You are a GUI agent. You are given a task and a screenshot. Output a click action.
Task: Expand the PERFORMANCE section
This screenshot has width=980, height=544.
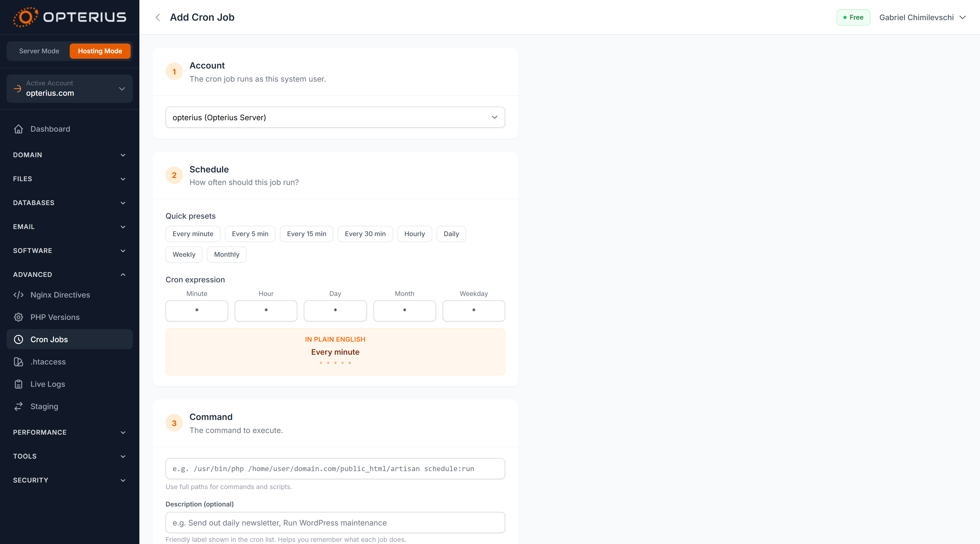(x=70, y=432)
